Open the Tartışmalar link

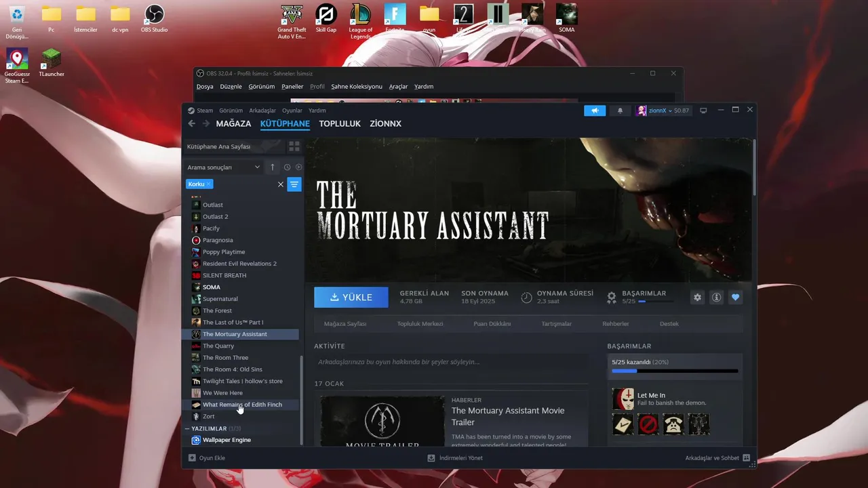click(x=556, y=323)
